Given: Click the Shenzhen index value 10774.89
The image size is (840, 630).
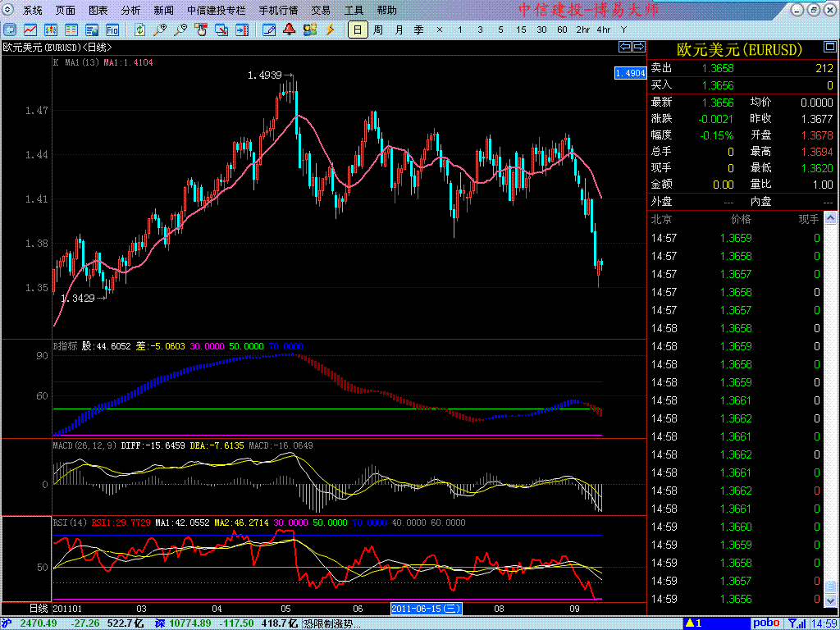Looking at the screenshot, I should point(190,623).
